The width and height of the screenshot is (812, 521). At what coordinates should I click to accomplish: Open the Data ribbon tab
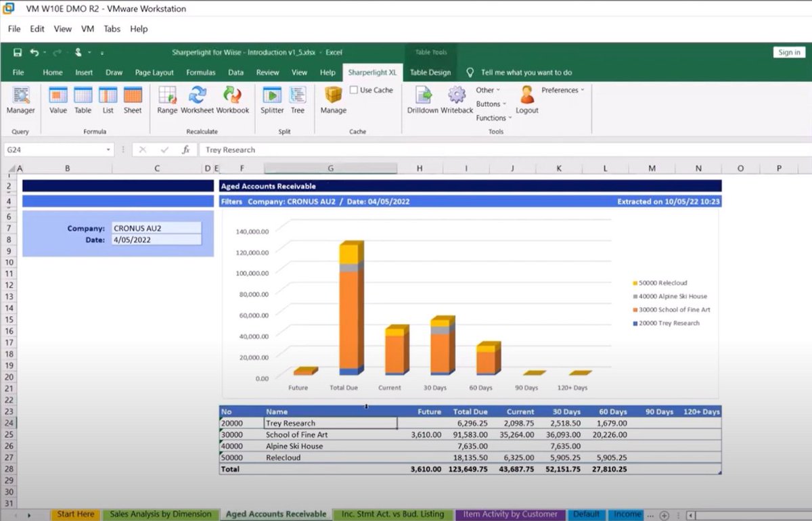tap(235, 72)
